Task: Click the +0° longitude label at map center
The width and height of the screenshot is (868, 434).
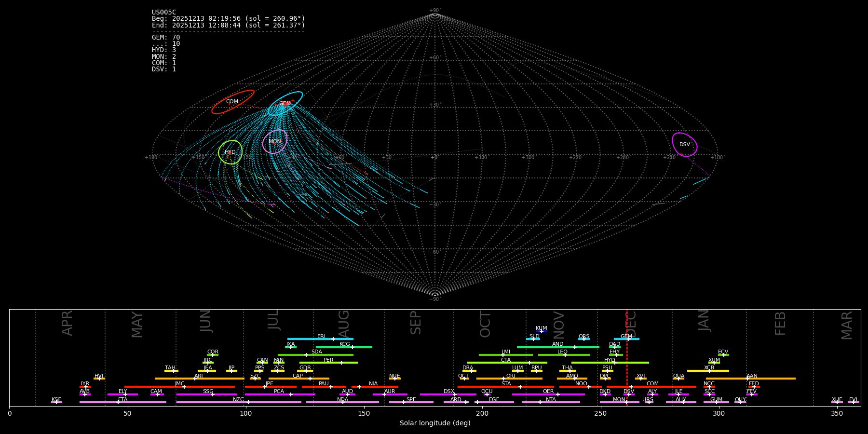Action: [434, 157]
